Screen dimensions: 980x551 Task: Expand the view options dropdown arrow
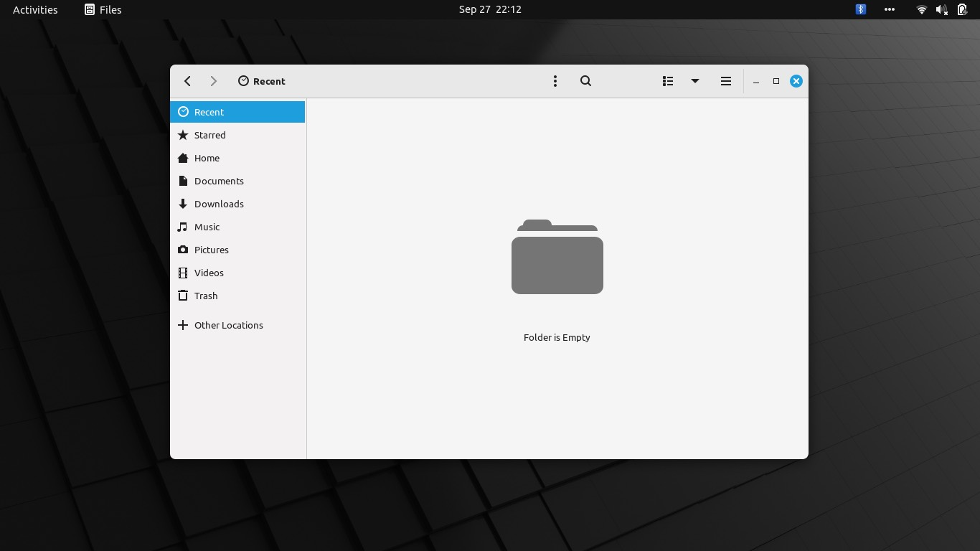click(x=694, y=81)
